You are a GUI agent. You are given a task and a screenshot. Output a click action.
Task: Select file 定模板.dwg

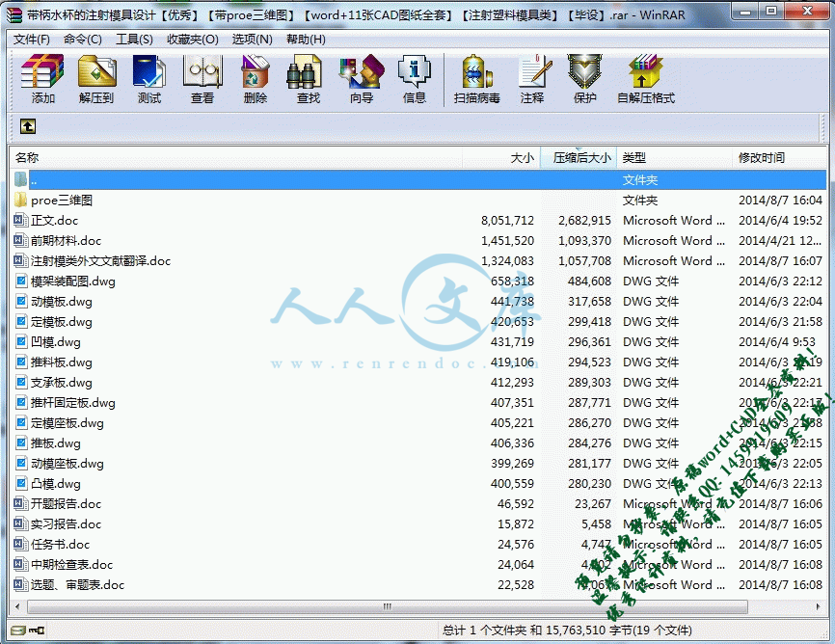(62, 321)
